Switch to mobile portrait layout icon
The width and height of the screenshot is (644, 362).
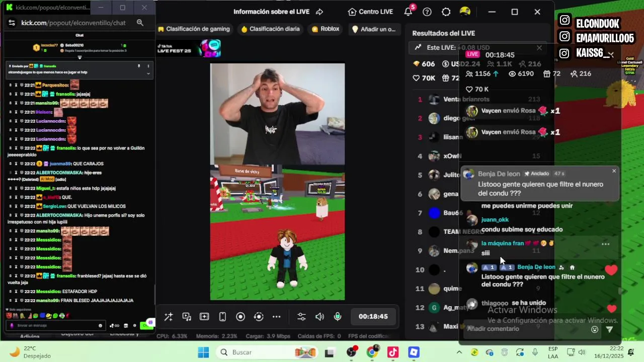[222, 317]
